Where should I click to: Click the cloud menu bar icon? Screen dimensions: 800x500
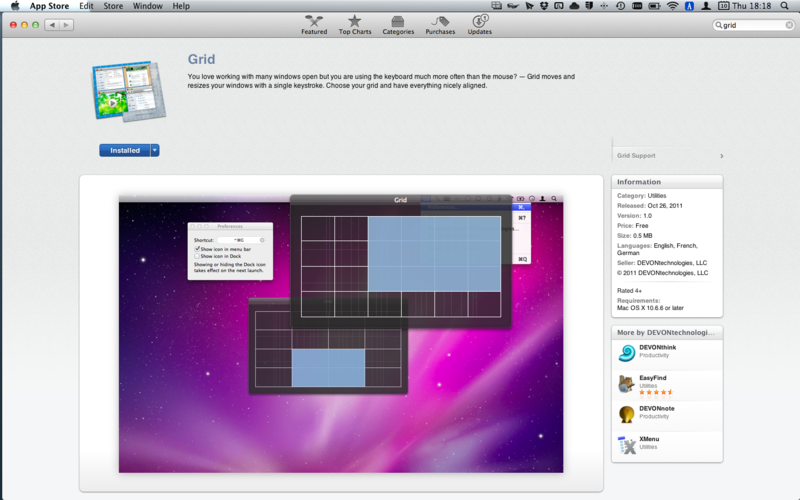574,6
